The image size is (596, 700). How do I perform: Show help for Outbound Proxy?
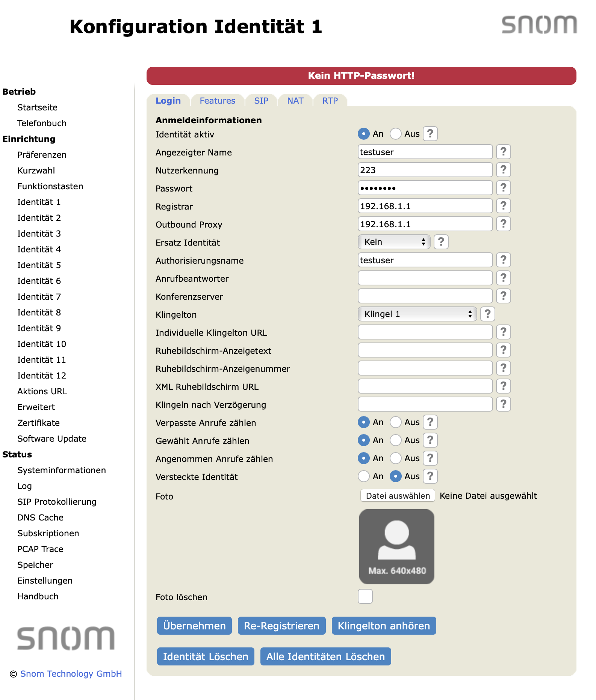point(503,224)
